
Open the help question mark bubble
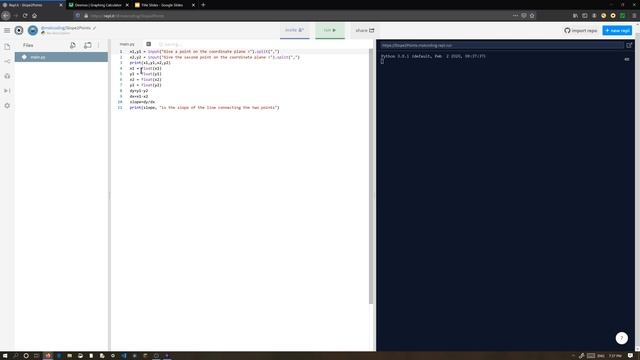tap(622, 338)
